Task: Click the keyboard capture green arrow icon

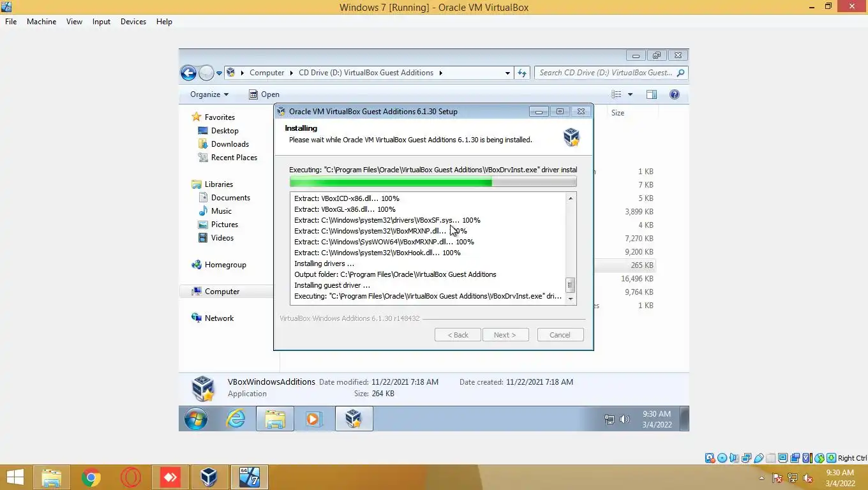Action: tap(832, 458)
